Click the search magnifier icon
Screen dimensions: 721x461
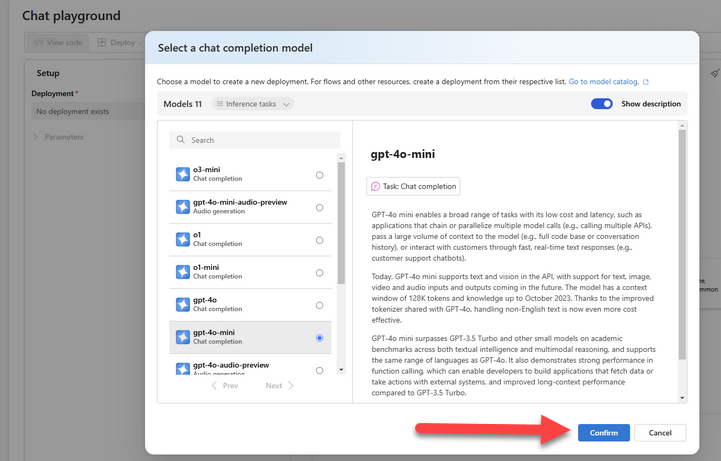click(181, 140)
